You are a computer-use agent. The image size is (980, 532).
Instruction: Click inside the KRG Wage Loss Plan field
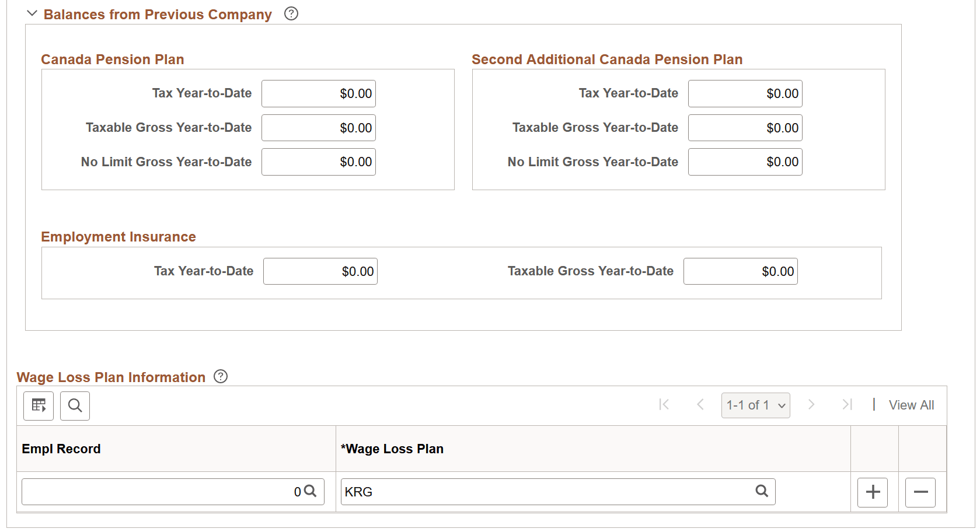pyautogui.click(x=496, y=491)
